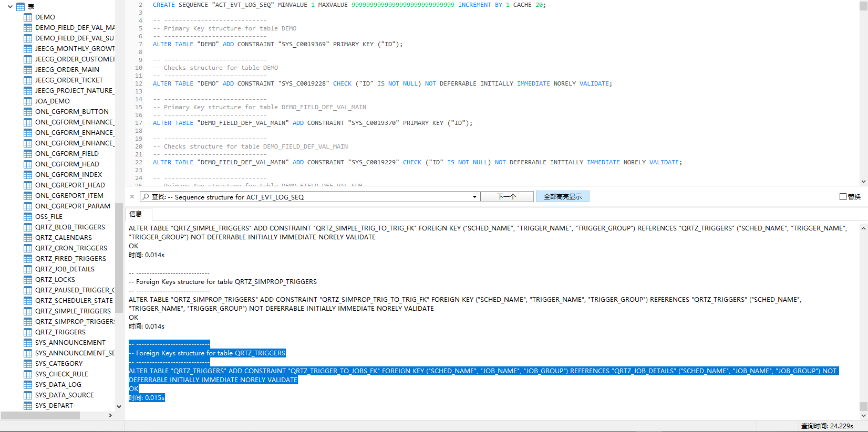Click table icon beside SYS_CHECK_RULE
This screenshot has width=868, height=432.
[28, 374]
